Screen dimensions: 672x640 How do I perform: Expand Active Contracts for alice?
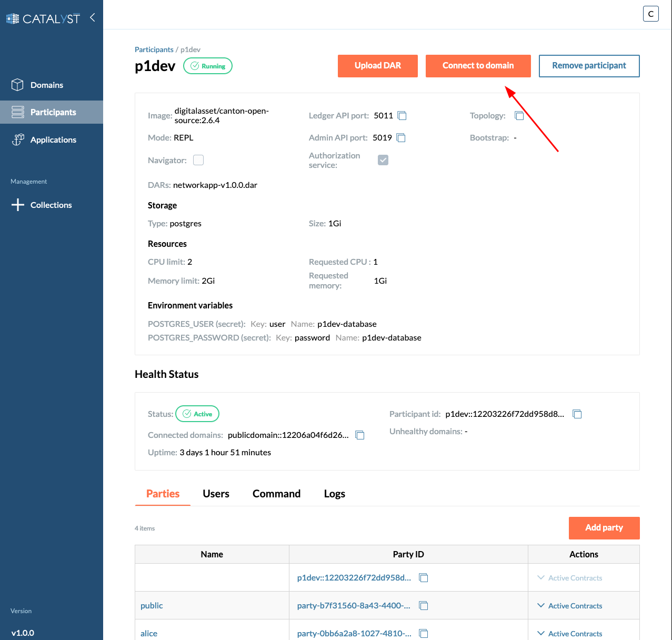pos(569,633)
